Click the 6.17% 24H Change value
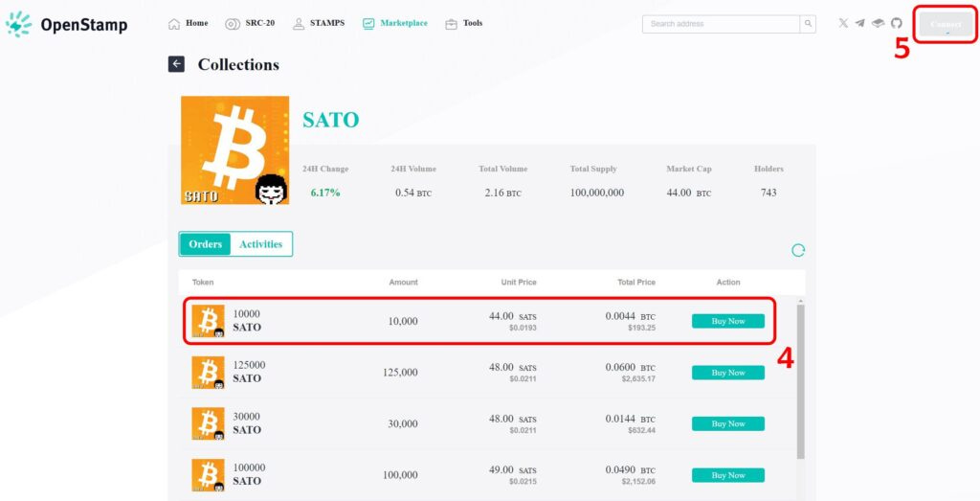The height and width of the screenshot is (501, 980). 325,193
